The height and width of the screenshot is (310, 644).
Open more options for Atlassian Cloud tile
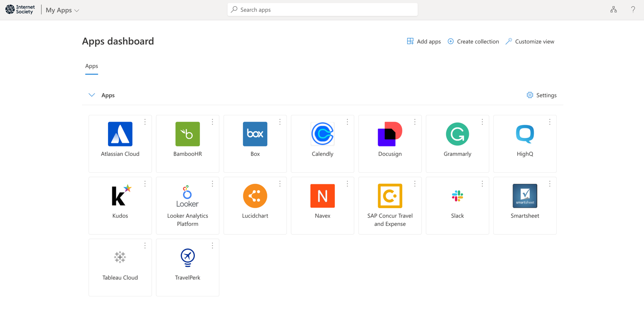coord(145,122)
